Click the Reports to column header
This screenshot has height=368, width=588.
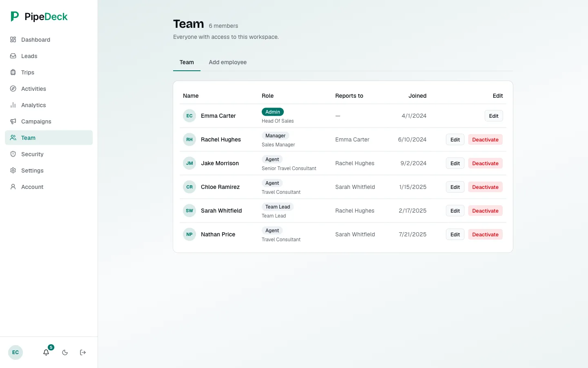(349, 96)
